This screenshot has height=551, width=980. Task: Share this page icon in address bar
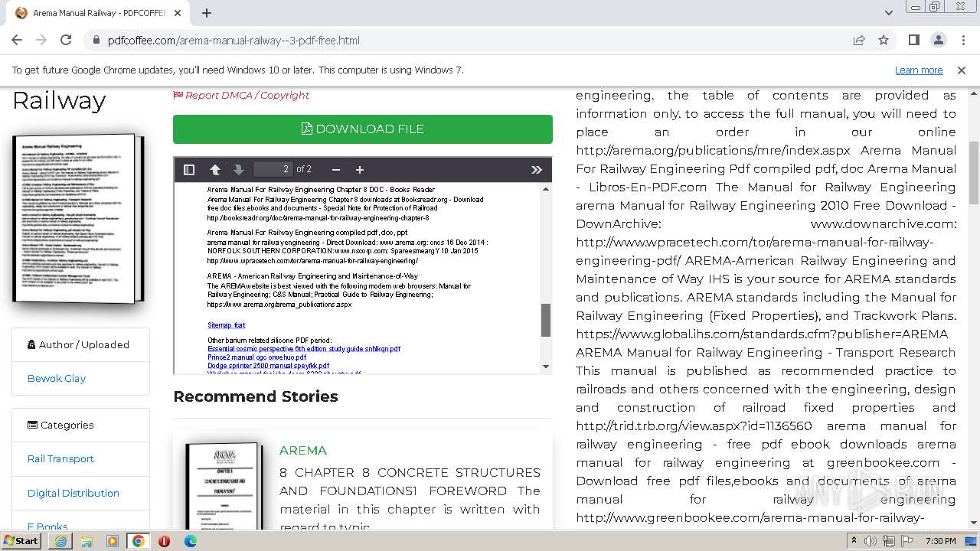click(x=859, y=40)
